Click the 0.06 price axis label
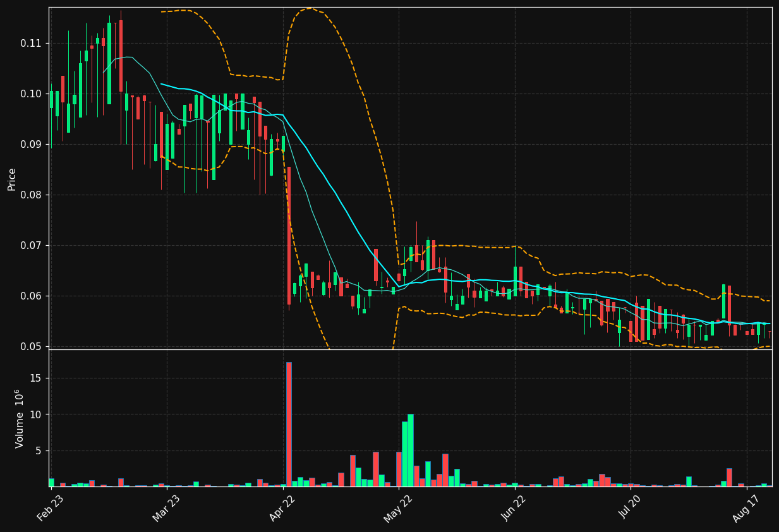 click(32, 296)
